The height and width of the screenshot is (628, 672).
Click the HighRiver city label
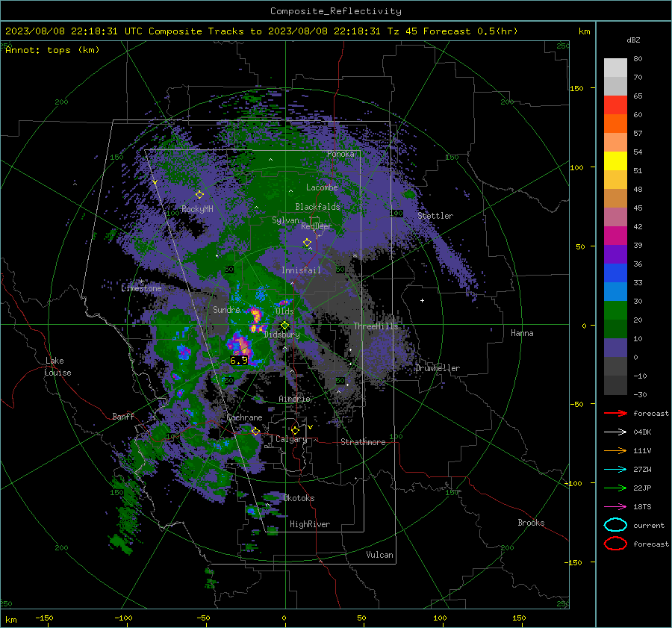click(x=310, y=524)
